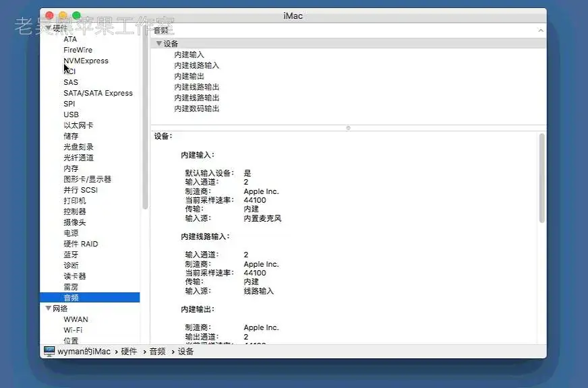The image size is (588, 388).
Task: Click the sort chevron in 音频 column header
Action: pos(541,30)
